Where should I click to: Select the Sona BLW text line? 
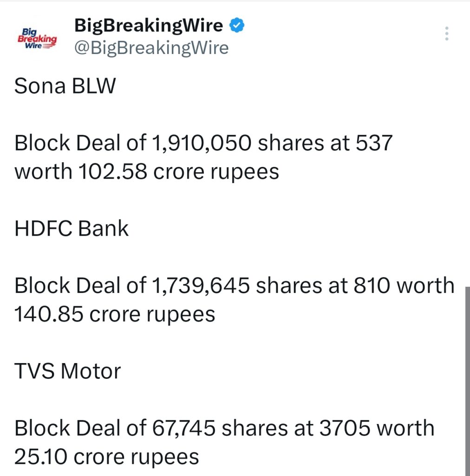(x=64, y=86)
